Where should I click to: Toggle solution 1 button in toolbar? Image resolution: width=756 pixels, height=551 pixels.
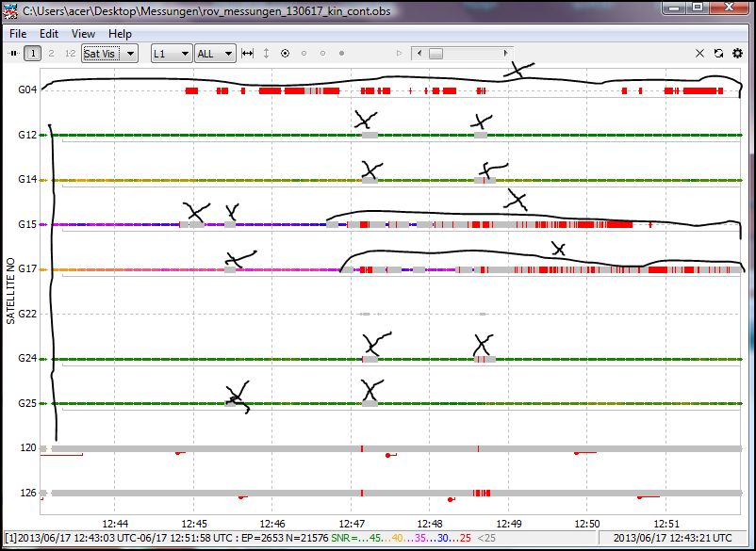[x=33, y=54]
